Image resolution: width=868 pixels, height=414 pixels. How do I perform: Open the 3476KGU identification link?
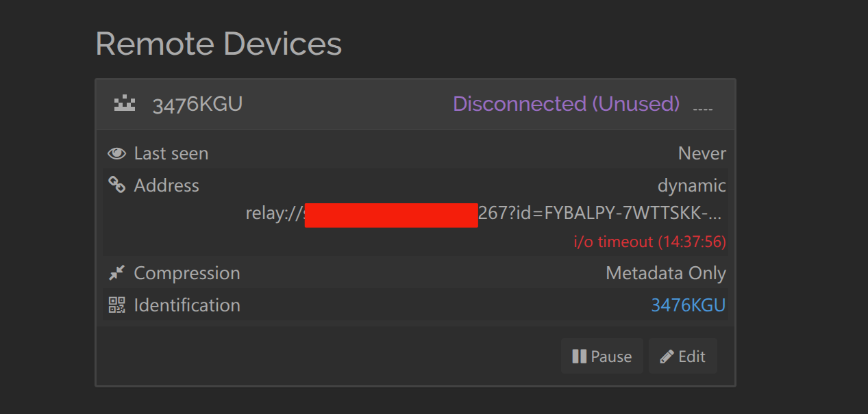(x=688, y=305)
